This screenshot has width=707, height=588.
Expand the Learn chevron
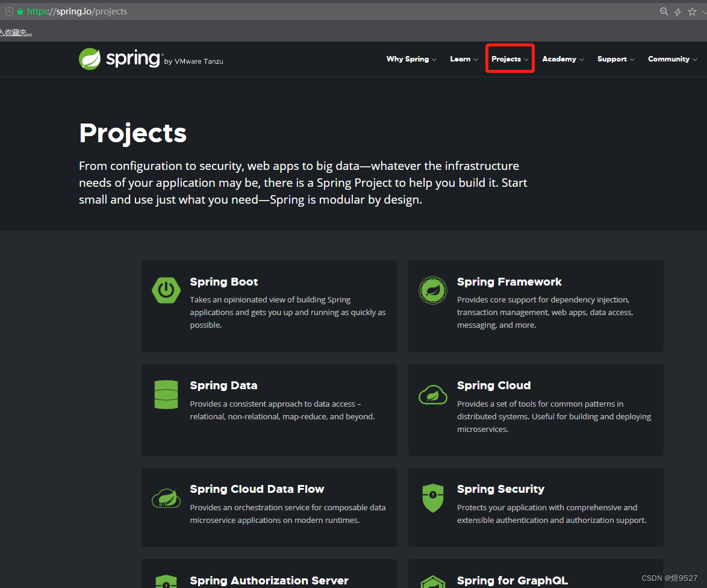tap(475, 60)
